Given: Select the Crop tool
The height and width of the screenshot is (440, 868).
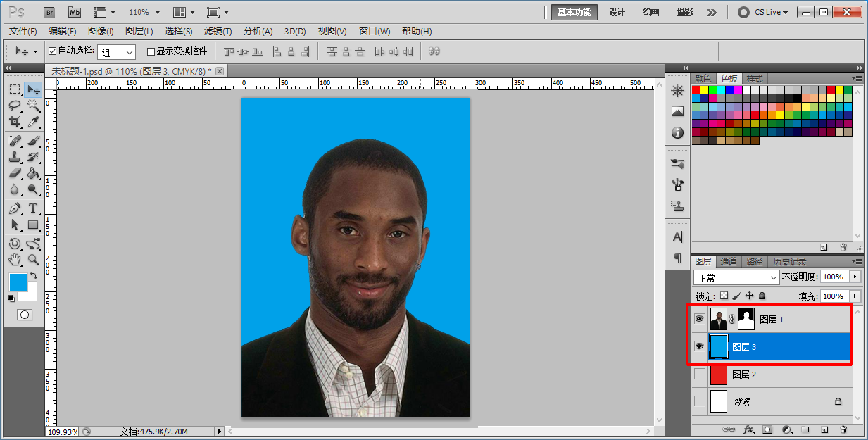Looking at the screenshot, I should tap(15, 122).
